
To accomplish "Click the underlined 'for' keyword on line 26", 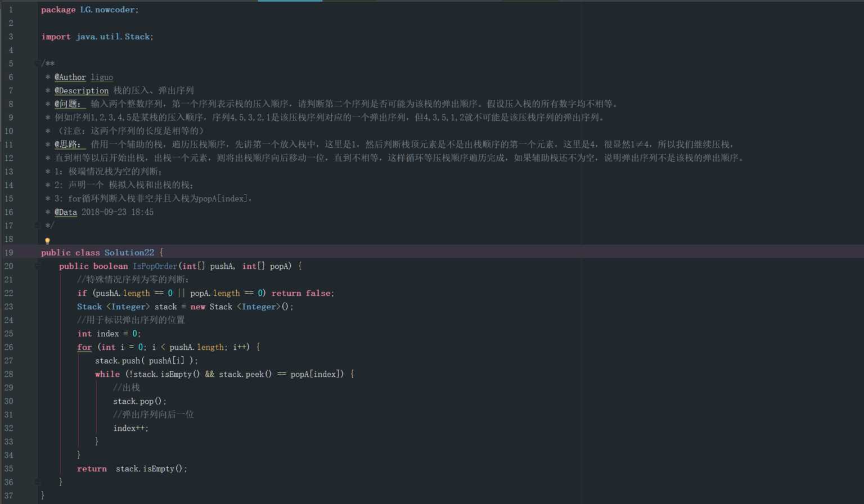I will click(x=84, y=347).
